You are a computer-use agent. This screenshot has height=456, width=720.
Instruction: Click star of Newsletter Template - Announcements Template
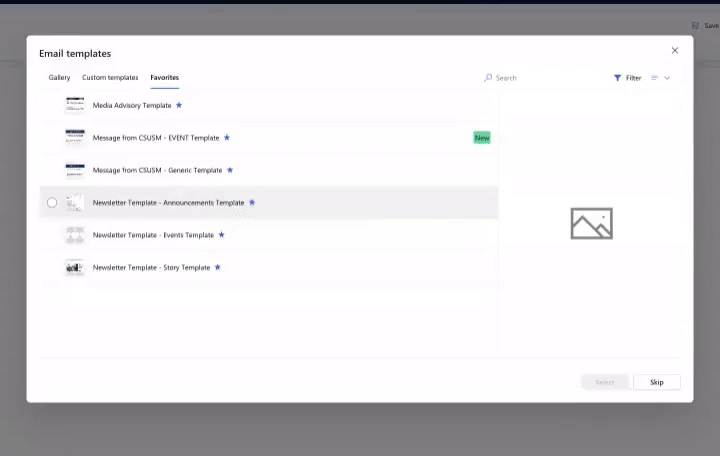252,202
